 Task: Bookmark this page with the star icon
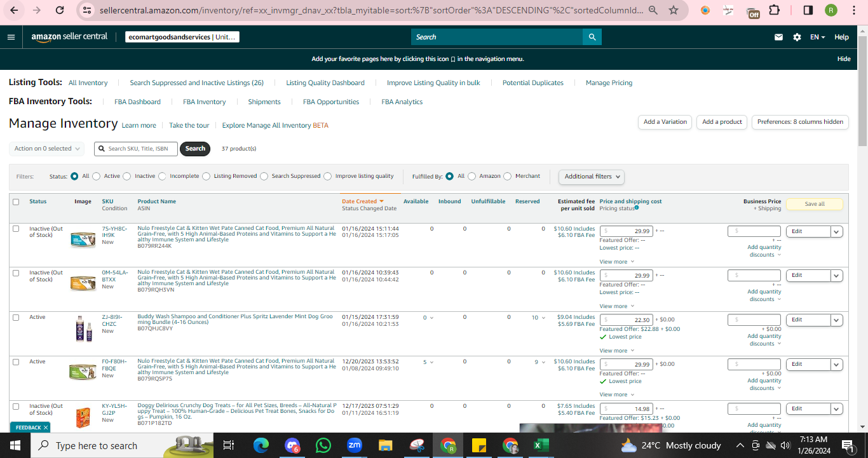click(x=674, y=10)
